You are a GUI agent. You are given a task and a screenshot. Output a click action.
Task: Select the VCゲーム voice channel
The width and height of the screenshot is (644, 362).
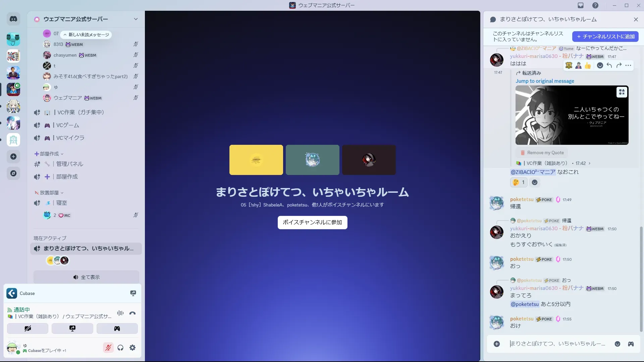67,125
